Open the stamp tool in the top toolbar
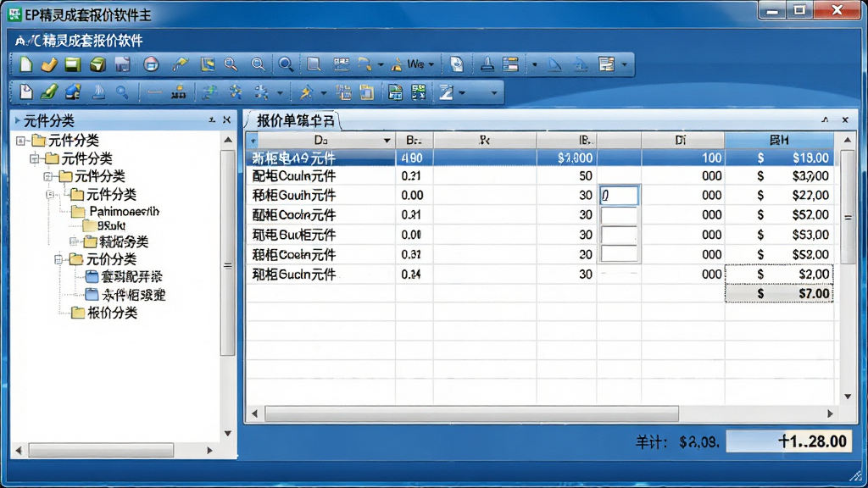Screen dimensions: 868x488 click(487, 64)
